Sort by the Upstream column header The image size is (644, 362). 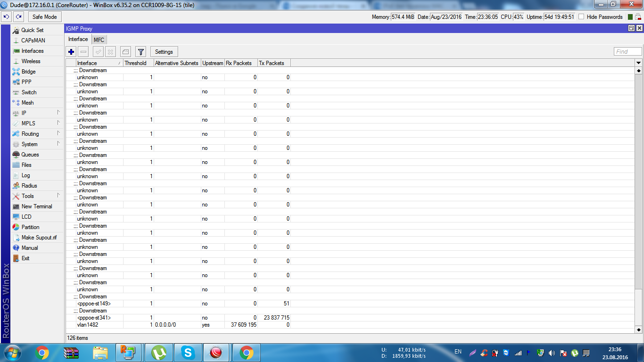(213, 63)
